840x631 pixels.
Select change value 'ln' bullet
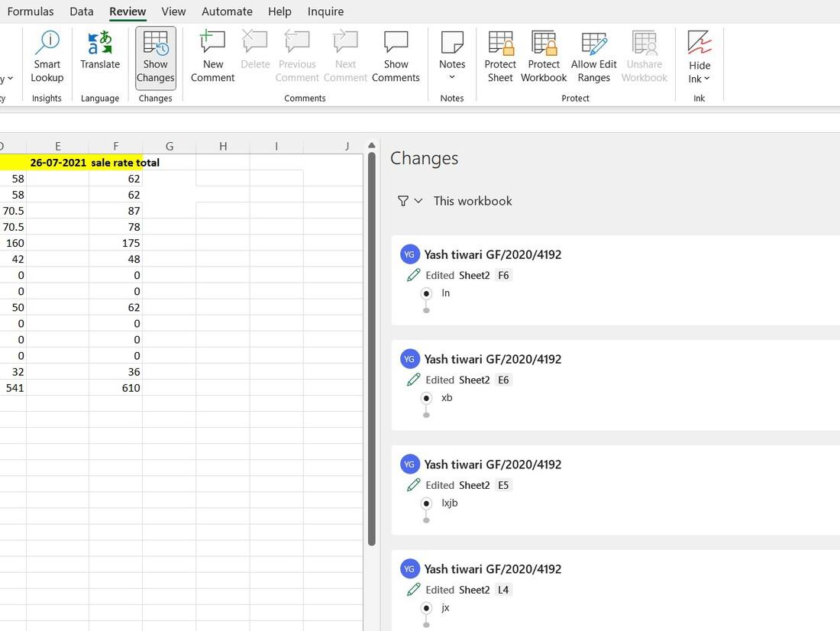(x=426, y=293)
